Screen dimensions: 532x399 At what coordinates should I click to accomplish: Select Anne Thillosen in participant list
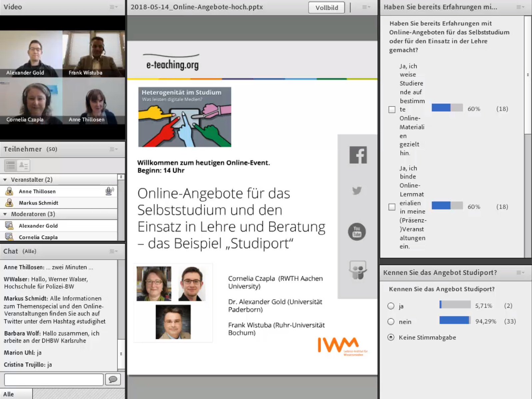click(59, 191)
